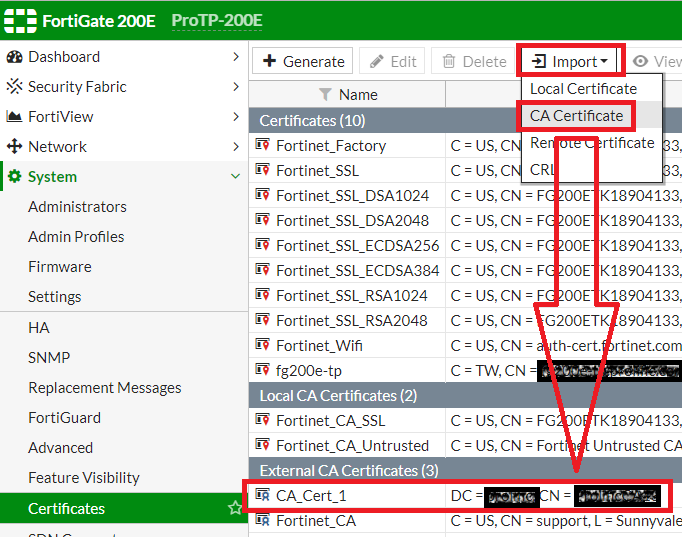This screenshot has width=682, height=537.
Task: Collapse Local CA Certificates (2) group
Action: coord(465,396)
